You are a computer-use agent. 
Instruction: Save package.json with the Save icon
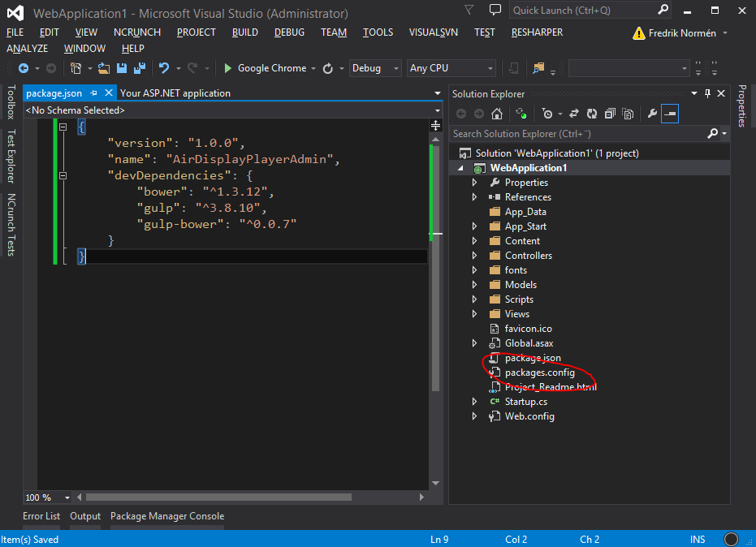(122, 68)
